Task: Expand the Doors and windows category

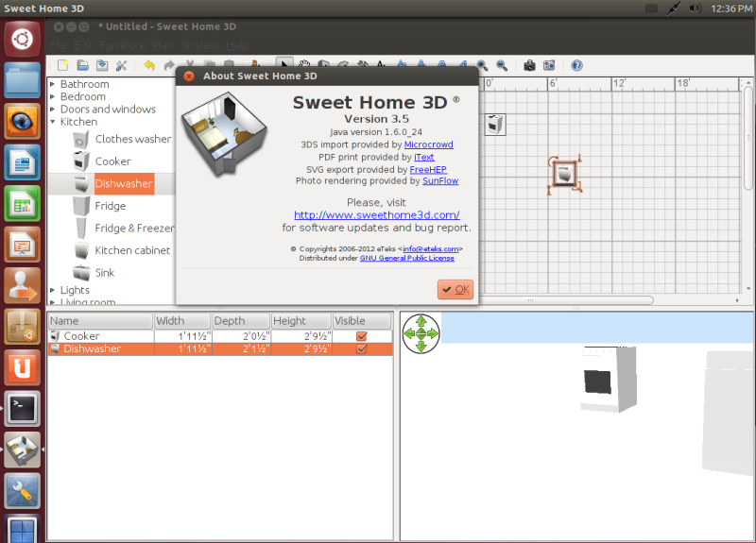Action: (x=53, y=110)
